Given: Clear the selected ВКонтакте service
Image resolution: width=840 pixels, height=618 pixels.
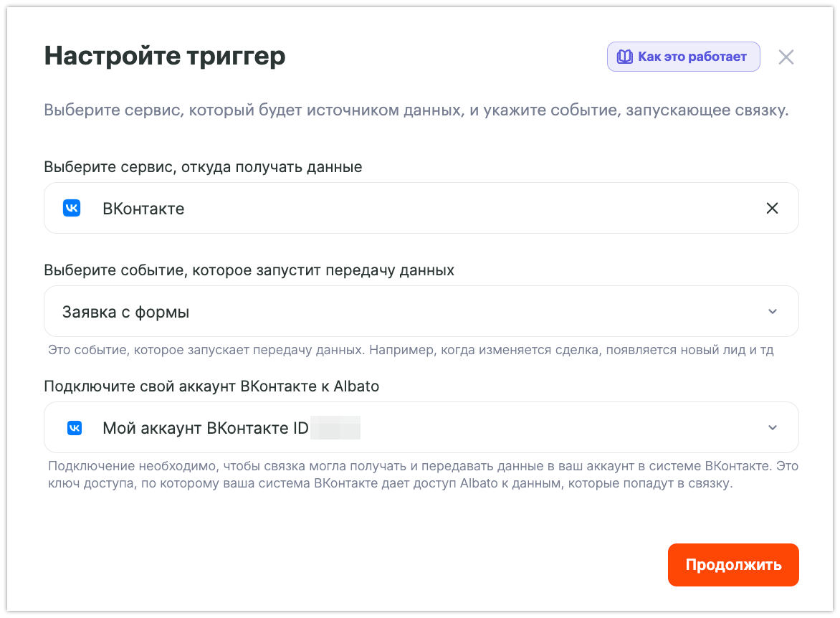Looking at the screenshot, I should pos(772,209).
